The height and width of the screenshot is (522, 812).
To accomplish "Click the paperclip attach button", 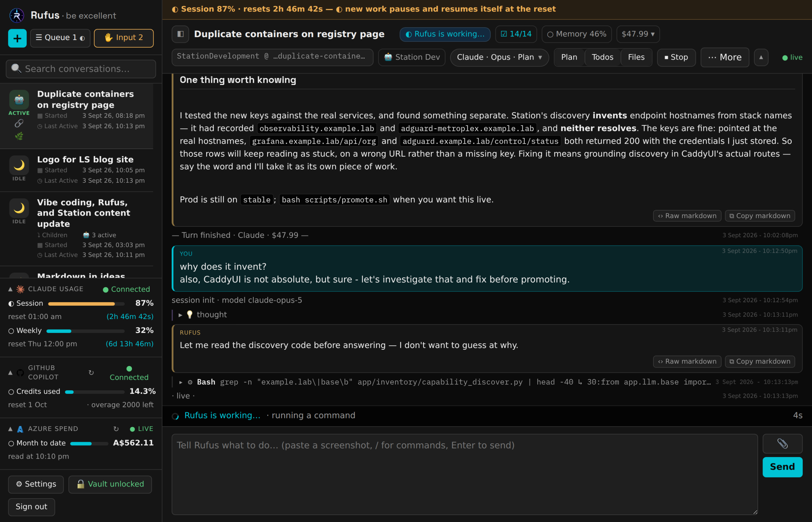I will (782, 443).
